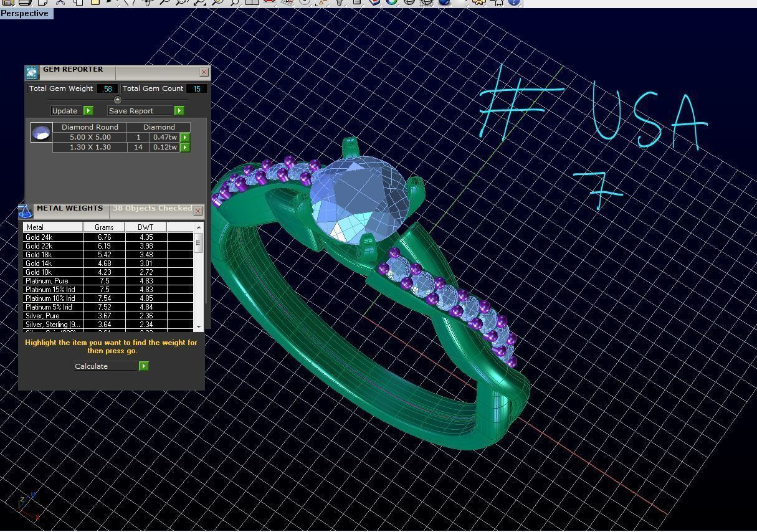The height and width of the screenshot is (532, 757).
Task: Click the gem quantity cell showing 14
Action: coord(138,147)
